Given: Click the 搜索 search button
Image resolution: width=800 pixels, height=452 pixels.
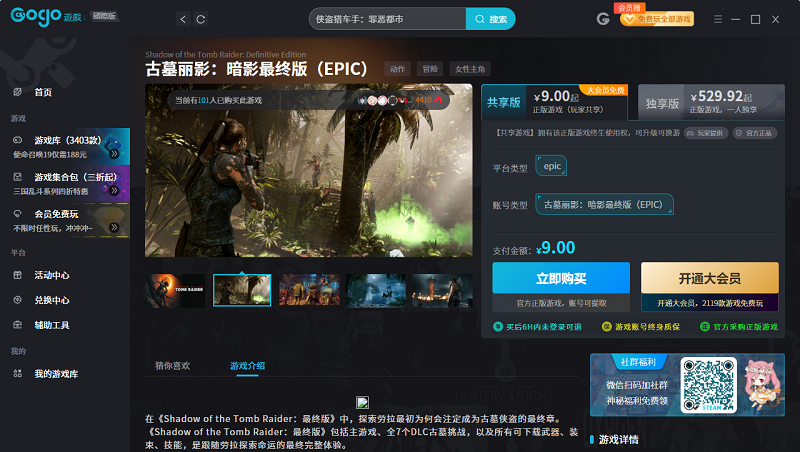Looking at the screenshot, I should click(x=490, y=19).
